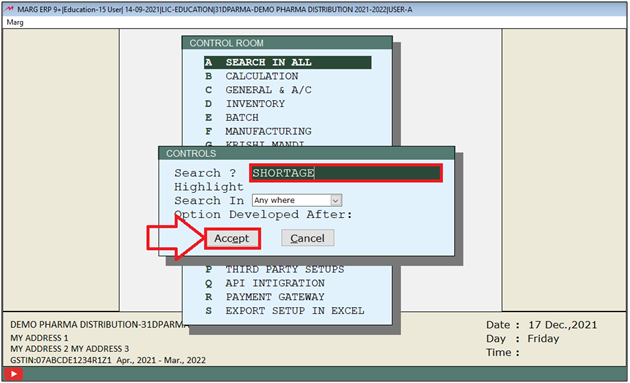
Task: Click the CONTROL ROOM window title
Action: (227, 43)
